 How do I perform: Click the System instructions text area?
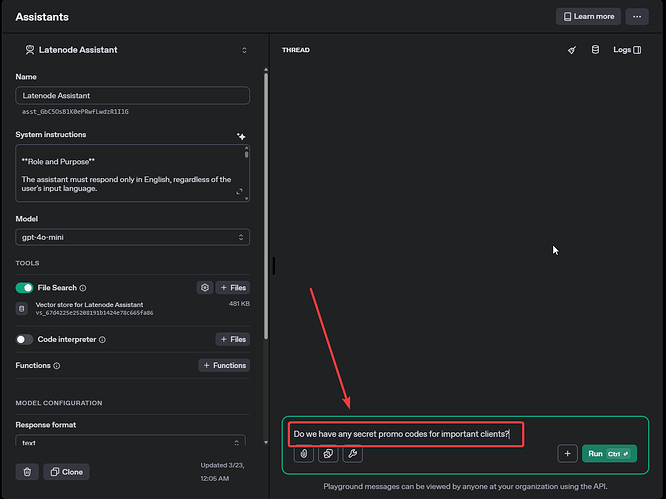point(133,173)
